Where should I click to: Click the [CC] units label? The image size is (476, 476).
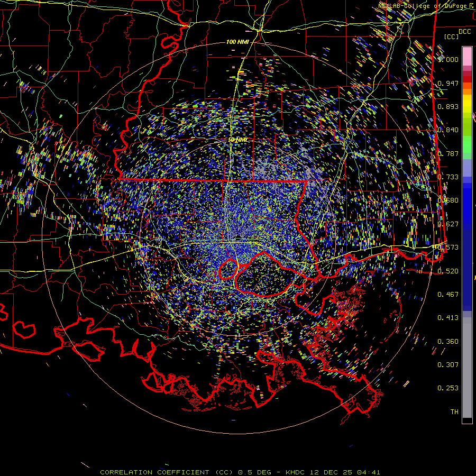[452, 36]
